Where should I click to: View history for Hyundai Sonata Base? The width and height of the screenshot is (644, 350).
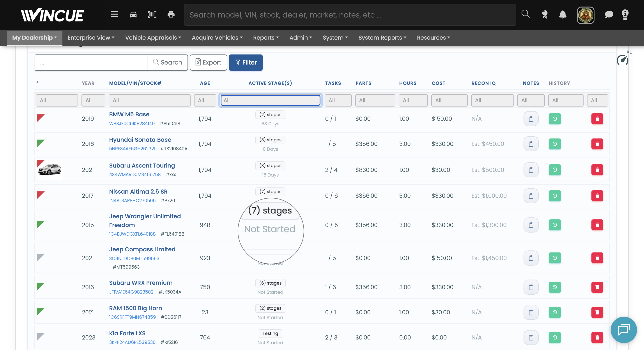point(554,144)
